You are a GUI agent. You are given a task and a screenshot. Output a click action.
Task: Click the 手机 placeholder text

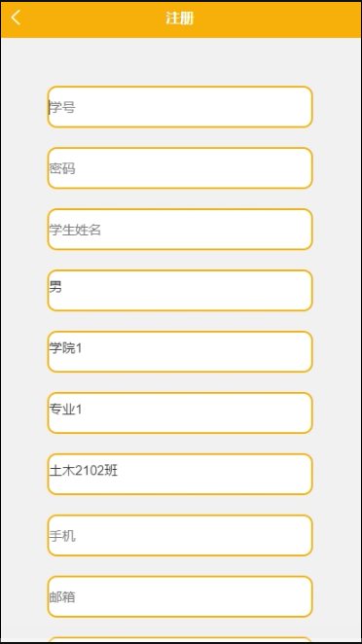point(62,536)
